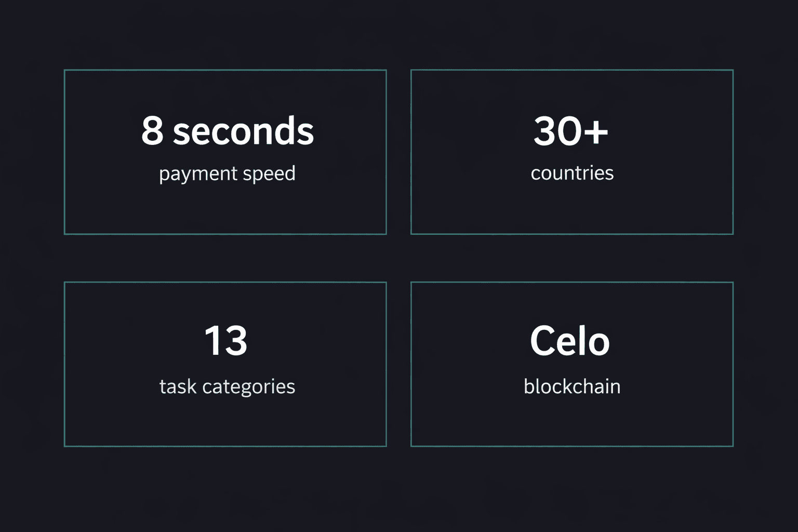Image resolution: width=798 pixels, height=532 pixels.
Task: Click the "13" statistic heading
Action: (226, 341)
